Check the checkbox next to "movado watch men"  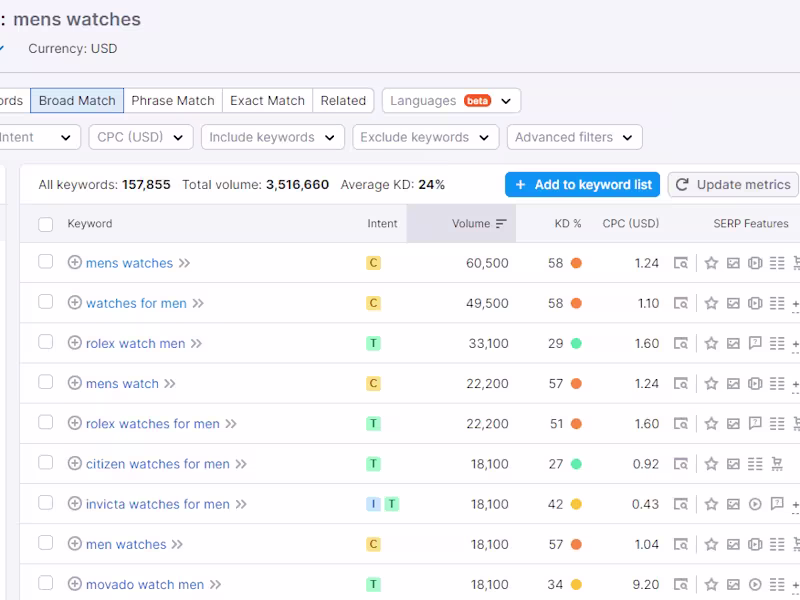(x=45, y=584)
